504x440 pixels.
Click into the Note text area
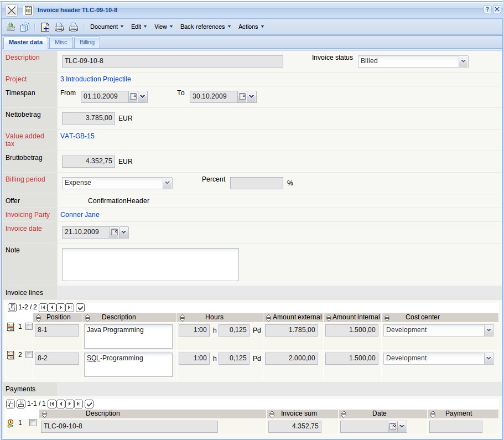pyautogui.click(x=150, y=265)
